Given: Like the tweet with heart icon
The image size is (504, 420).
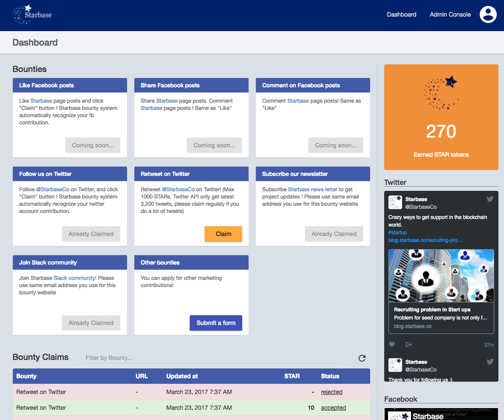Looking at the screenshot, I should pyautogui.click(x=392, y=345).
